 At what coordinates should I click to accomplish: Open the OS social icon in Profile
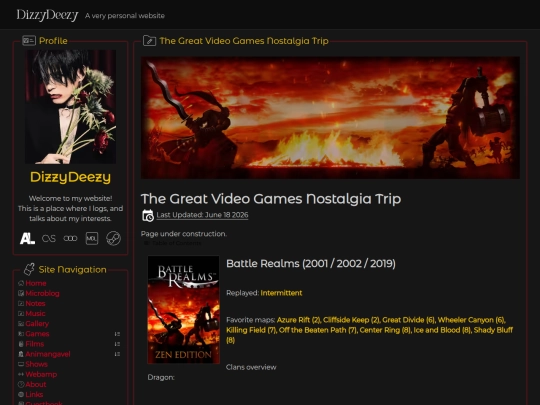[x=49, y=238]
